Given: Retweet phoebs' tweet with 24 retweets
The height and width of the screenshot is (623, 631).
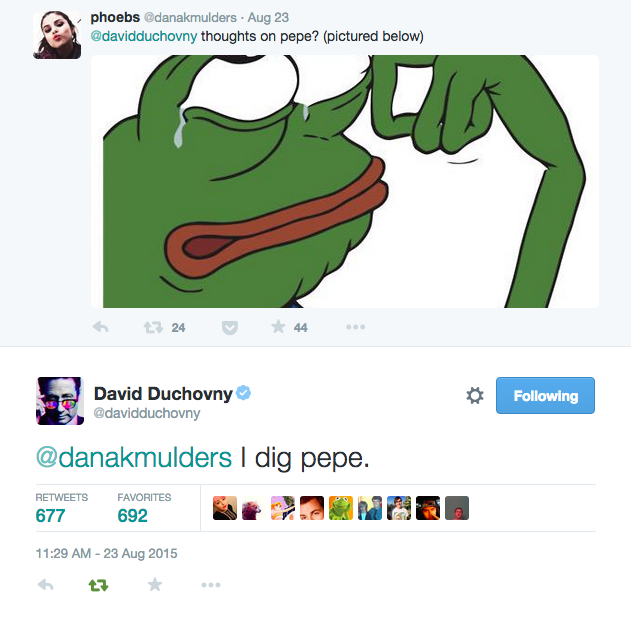Looking at the screenshot, I should [x=153, y=327].
